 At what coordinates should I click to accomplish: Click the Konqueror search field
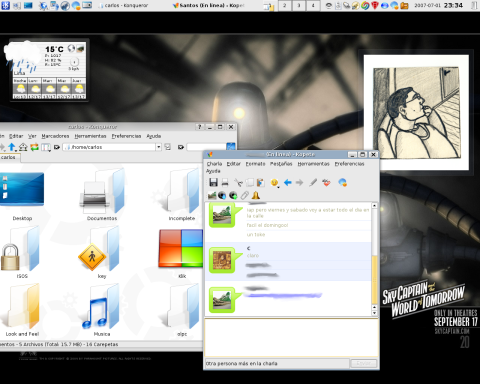206,147
